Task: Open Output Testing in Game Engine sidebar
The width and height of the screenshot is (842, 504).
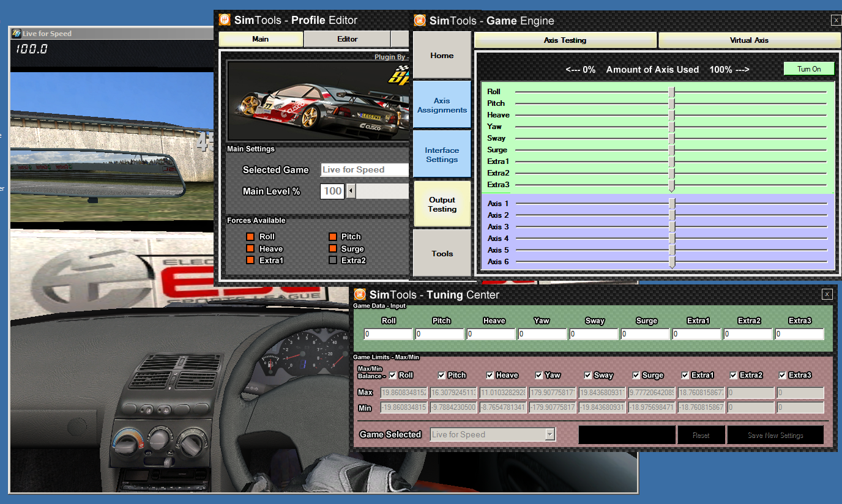Action: tap(442, 204)
